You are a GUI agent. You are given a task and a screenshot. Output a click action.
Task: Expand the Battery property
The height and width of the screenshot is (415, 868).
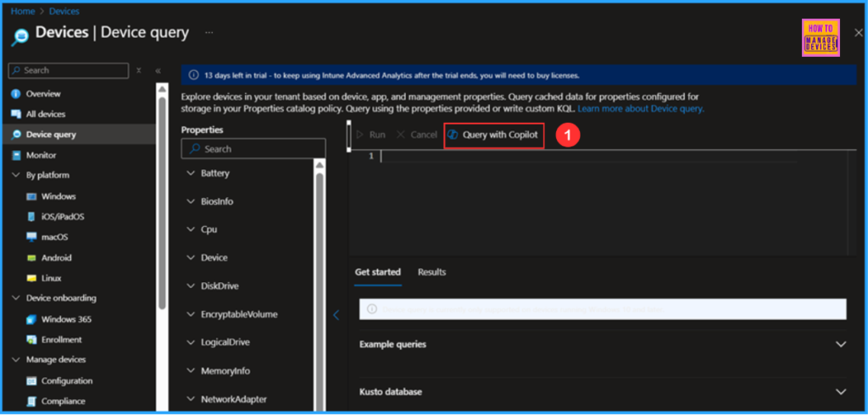pyautogui.click(x=191, y=173)
